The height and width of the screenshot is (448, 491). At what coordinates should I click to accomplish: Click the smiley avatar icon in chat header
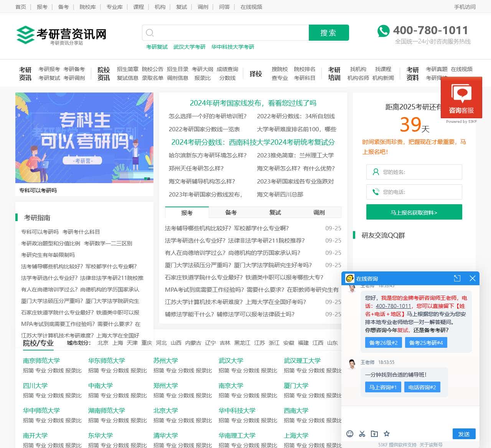[x=350, y=278]
